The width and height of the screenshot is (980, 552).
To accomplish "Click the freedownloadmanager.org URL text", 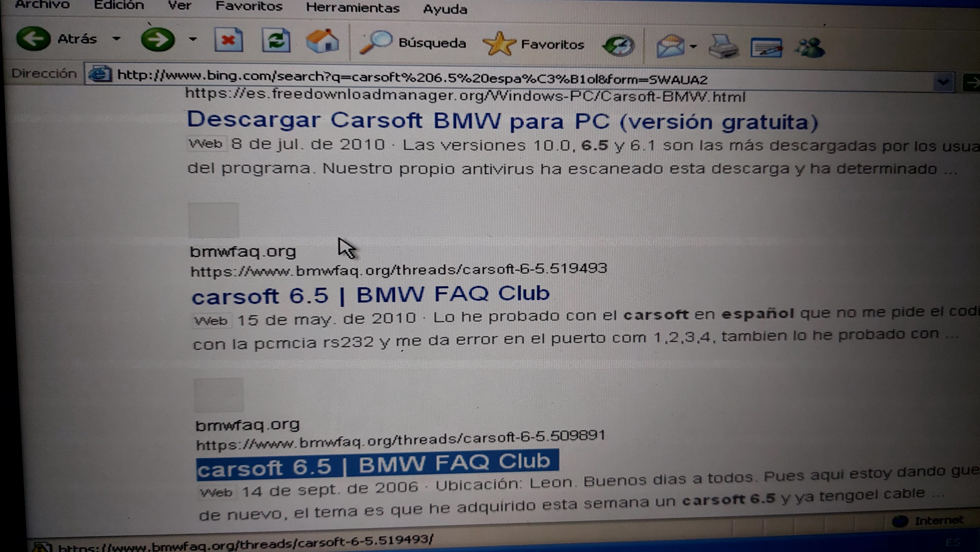I will tap(465, 95).
